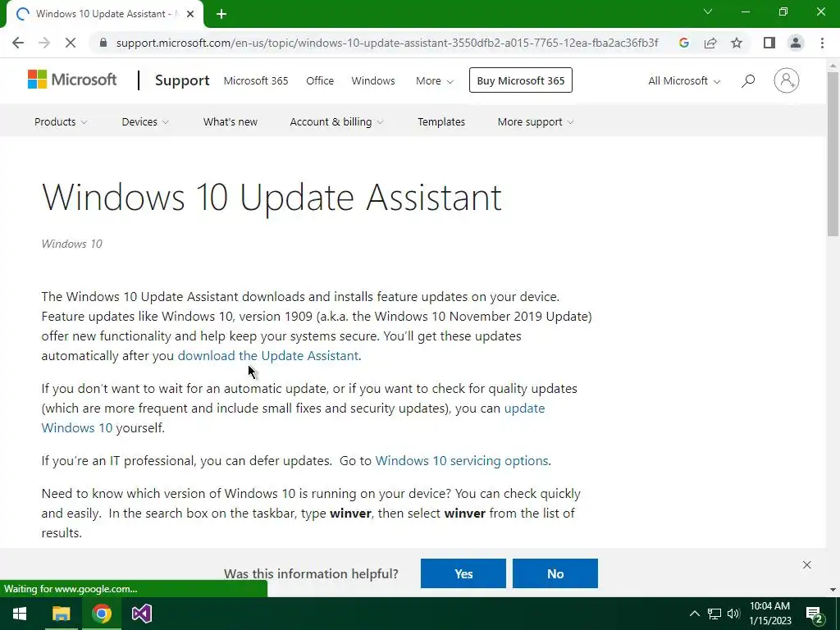Screen dimensions: 840x630
Task: Close the Windows 10 Update Assistant tab
Action: point(190,15)
